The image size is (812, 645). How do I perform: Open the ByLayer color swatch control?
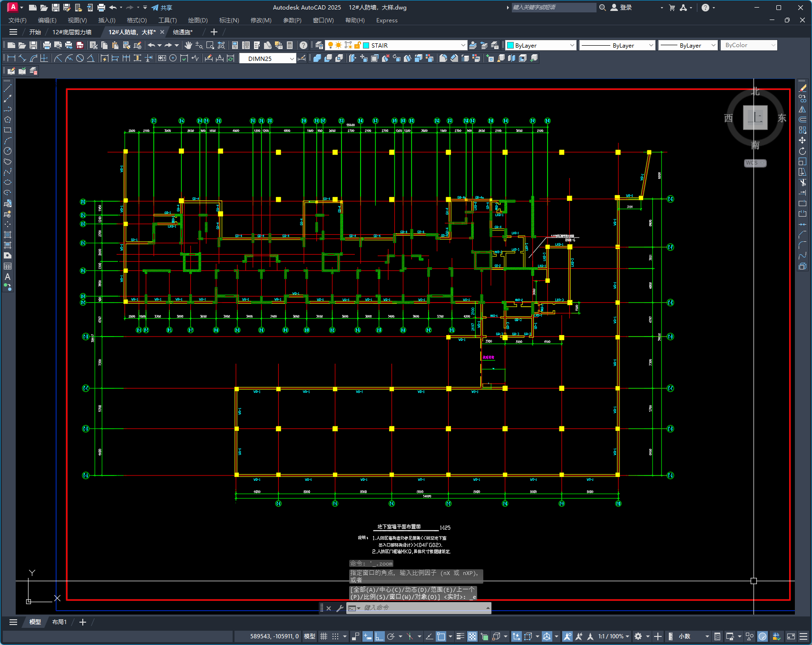click(541, 45)
